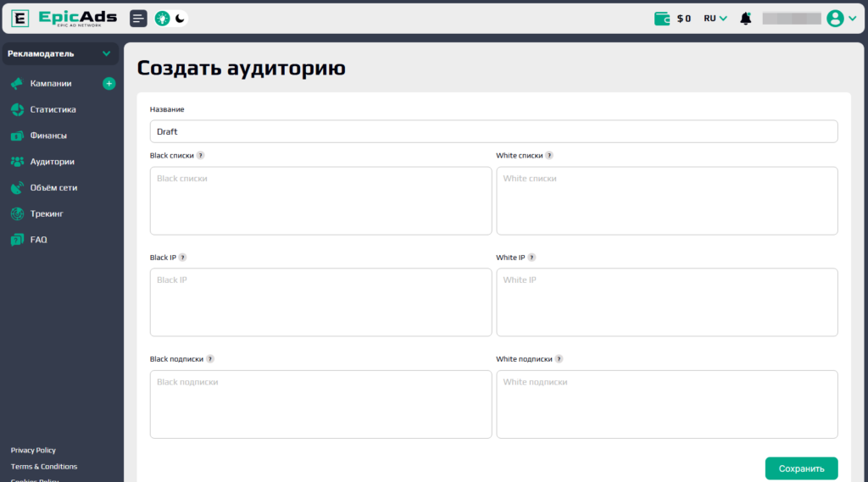Click the lightbulb light-mode icon
The image size is (868, 482).
(x=162, y=19)
